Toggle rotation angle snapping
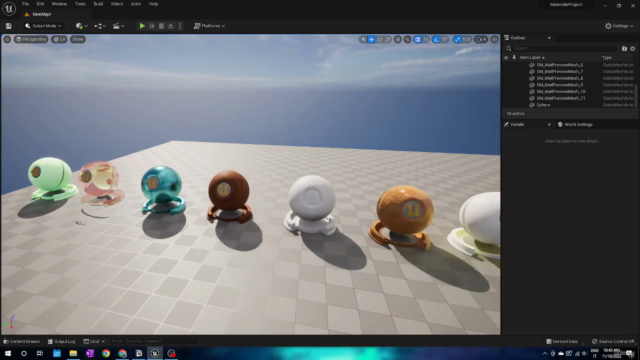The width and height of the screenshot is (640, 360). (x=436, y=40)
